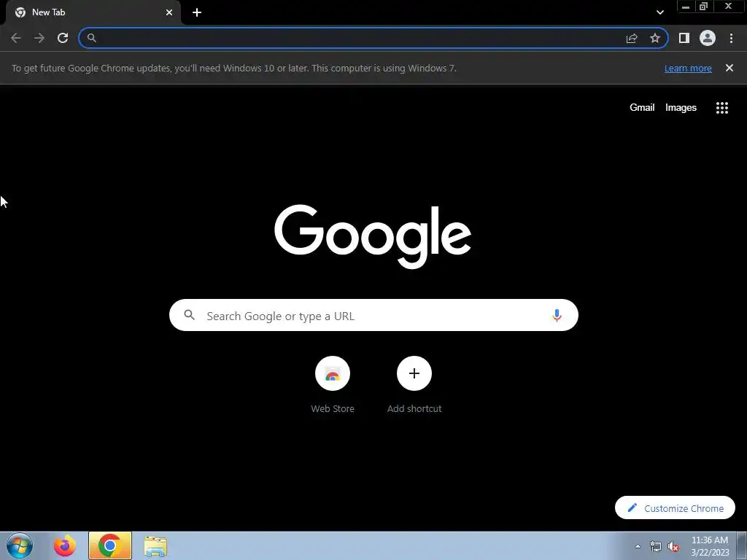Open the Google apps grid
The height and width of the screenshot is (560, 747).
722,108
